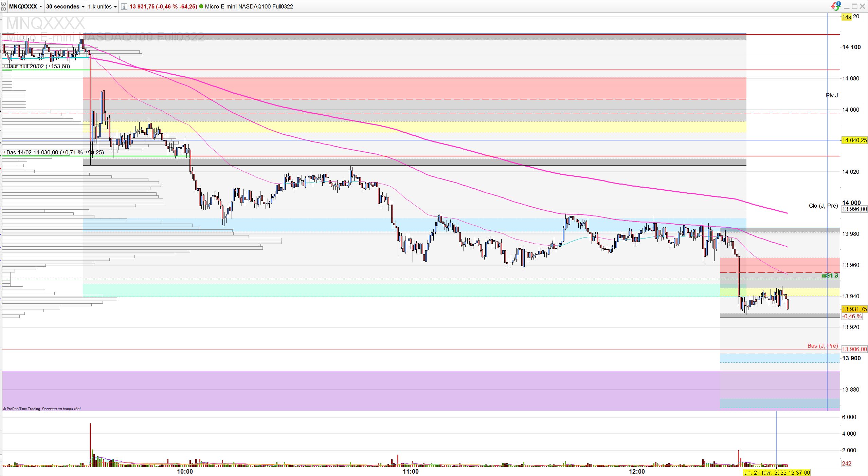Expand the 1 k unités dropdown

click(102, 6)
